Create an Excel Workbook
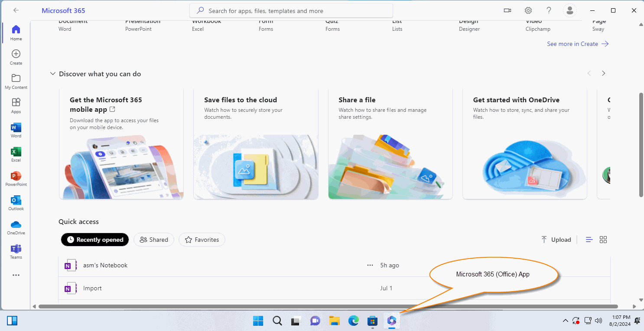Screen dimensions: 644x331 (x=207, y=25)
